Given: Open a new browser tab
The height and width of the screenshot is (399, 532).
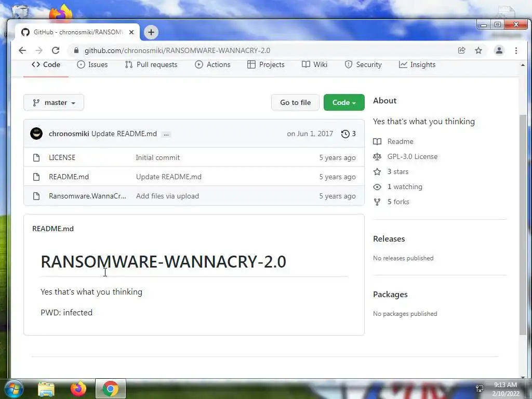Looking at the screenshot, I should click(x=151, y=32).
